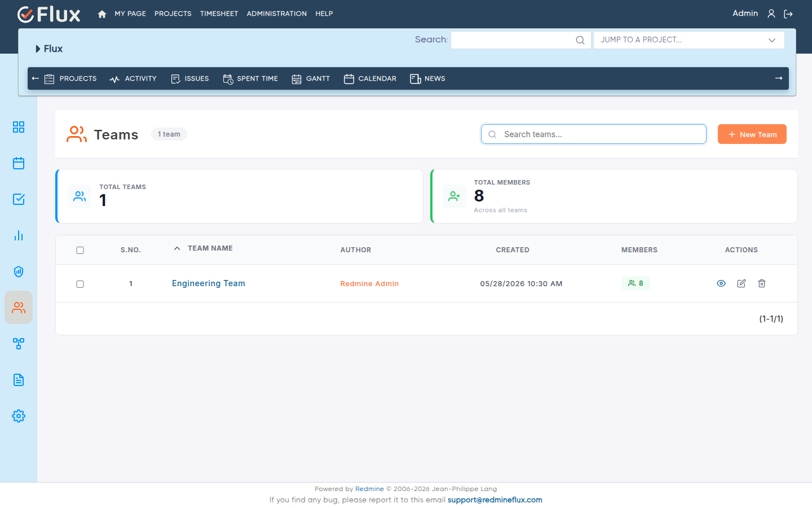Click the 1 team count badge
Image resolution: width=812 pixels, height=508 pixels.
[x=169, y=134]
